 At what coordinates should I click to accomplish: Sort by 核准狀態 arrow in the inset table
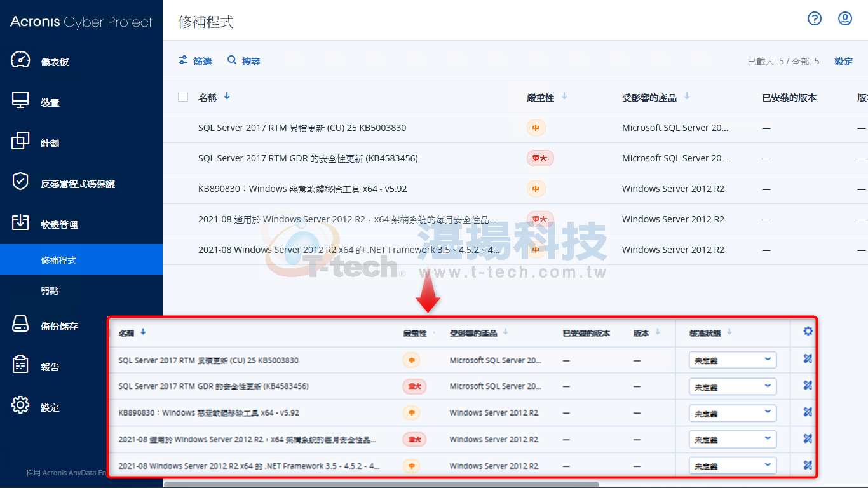[x=729, y=332]
